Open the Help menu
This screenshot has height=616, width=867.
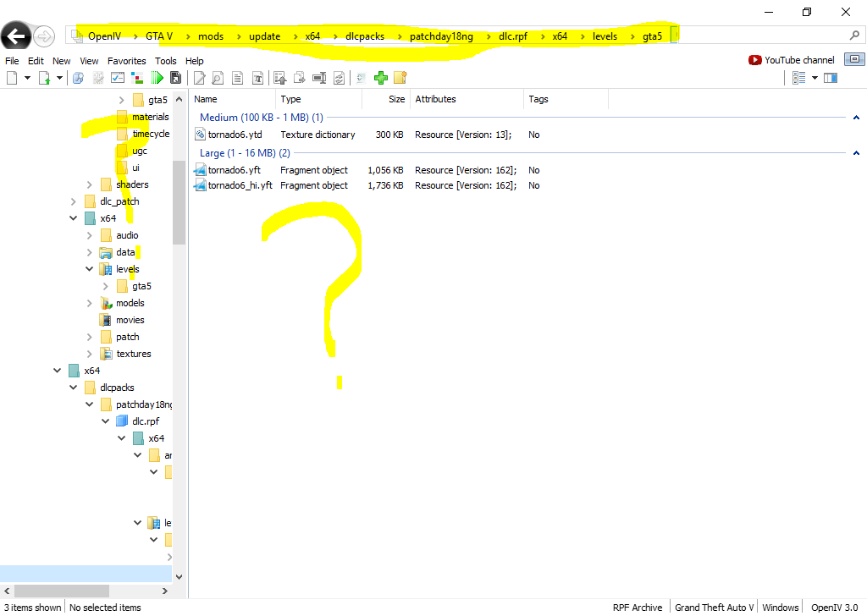[x=194, y=61]
